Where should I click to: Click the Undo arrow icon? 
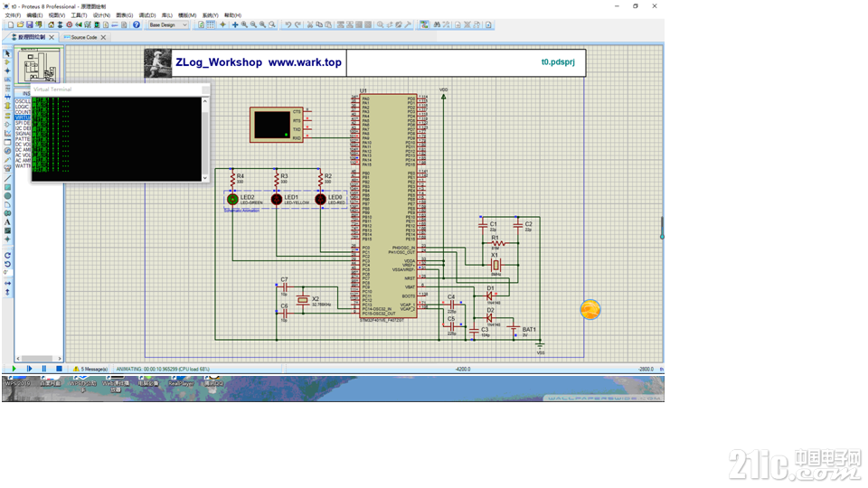click(x=288, y=25)
